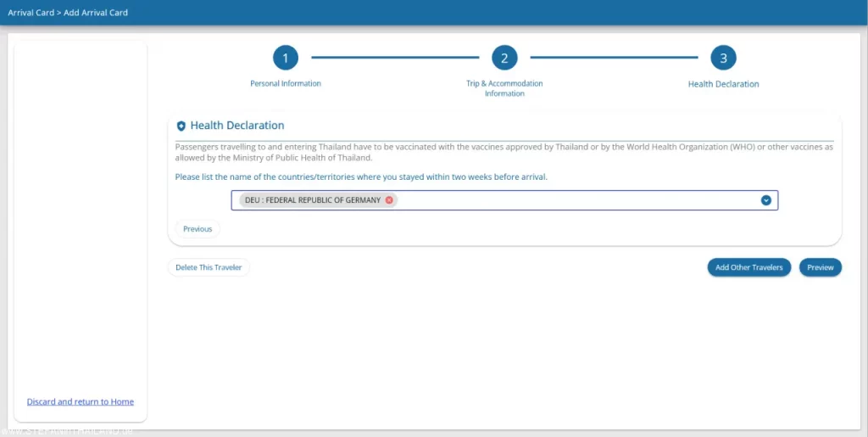Open the Preview button
The image size is (868, 437).
[x=820, y=267]
